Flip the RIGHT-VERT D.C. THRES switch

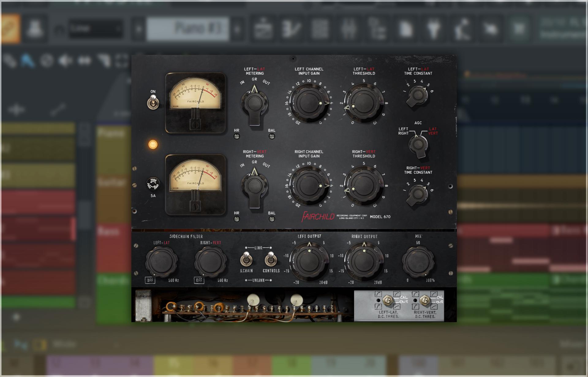[425, 300]
